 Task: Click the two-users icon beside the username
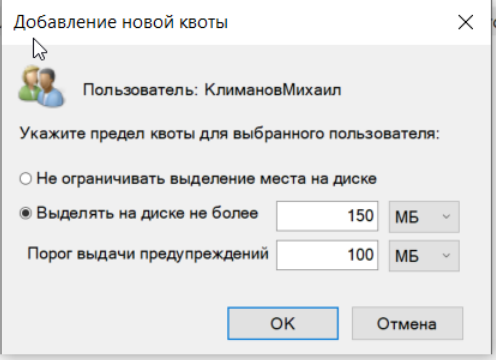(41, 87)
